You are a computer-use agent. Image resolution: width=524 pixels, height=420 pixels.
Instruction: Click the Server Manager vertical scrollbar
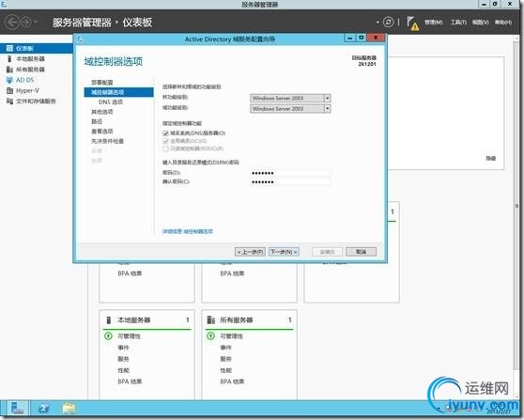(x=516, y=206)
